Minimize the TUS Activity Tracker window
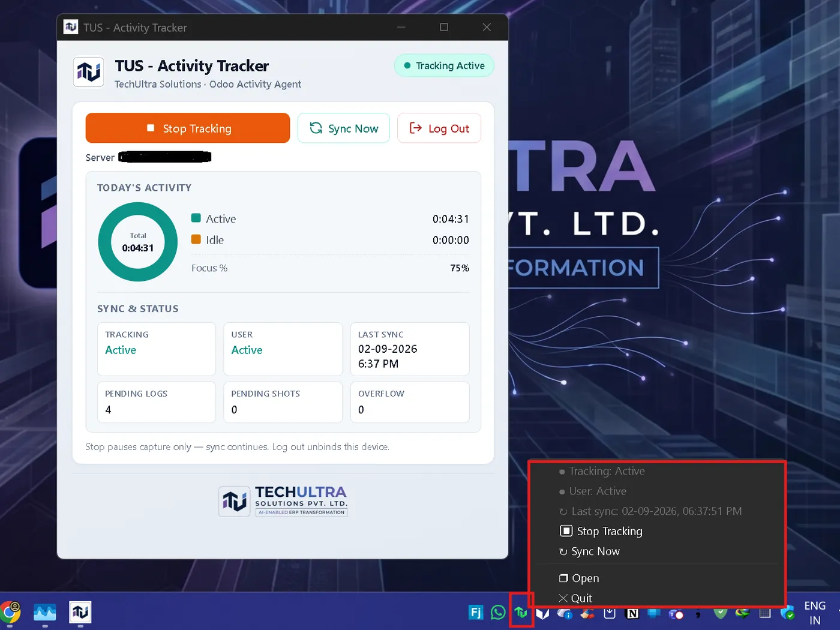The image size is (840, 630). tap(401, 27)
